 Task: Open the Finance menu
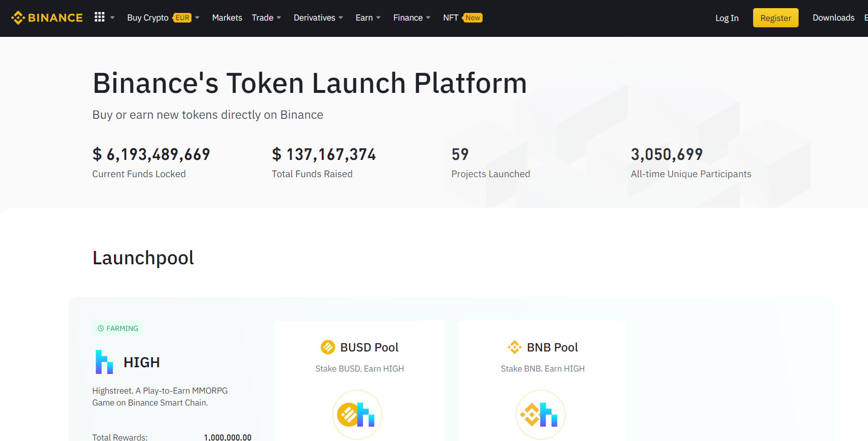pyautogui.click(x=408, y=18)
